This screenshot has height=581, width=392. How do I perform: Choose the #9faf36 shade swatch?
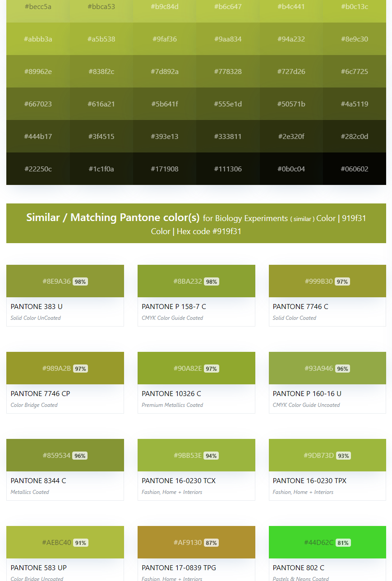(165, 39)
